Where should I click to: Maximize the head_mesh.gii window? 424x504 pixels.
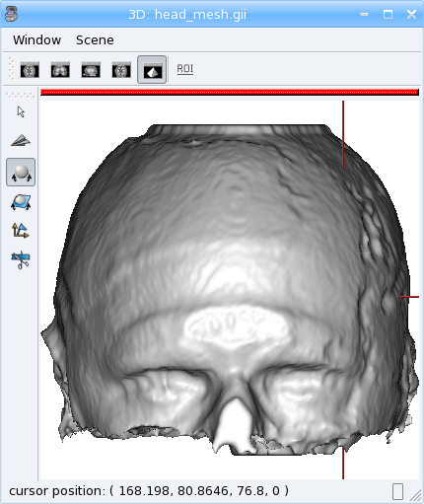click(x=388, y=14)
